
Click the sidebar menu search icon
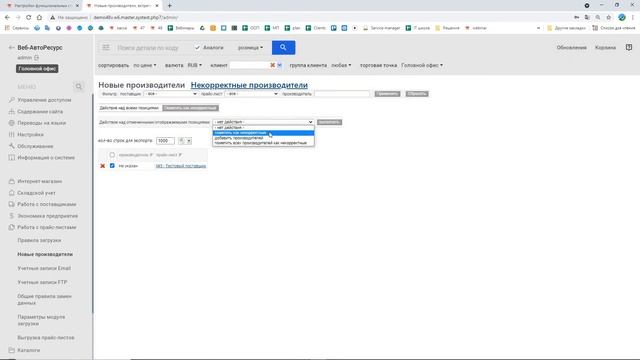point(79,87)
